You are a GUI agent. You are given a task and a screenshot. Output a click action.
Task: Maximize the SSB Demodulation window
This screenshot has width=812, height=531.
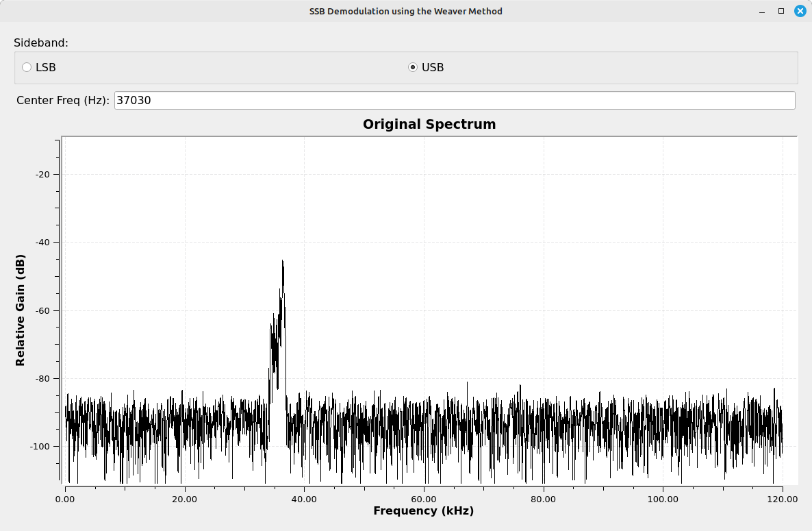click(x=781, y=11)
